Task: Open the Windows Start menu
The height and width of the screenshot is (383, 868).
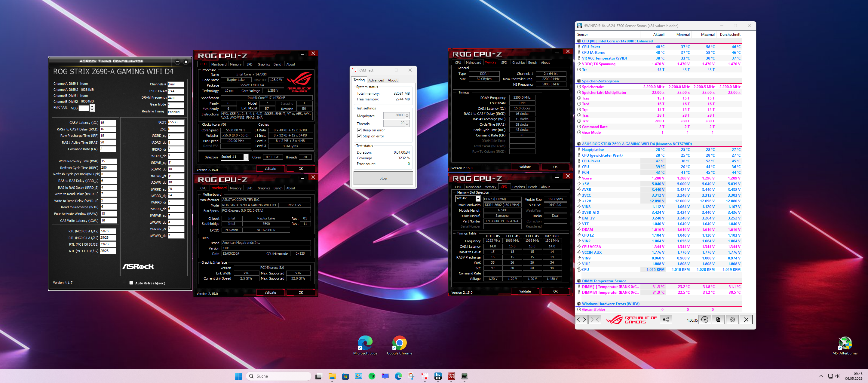Action: point(238,376)
